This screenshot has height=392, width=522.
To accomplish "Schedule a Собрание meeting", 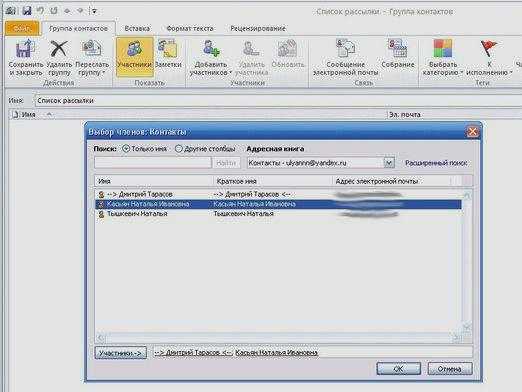I will click(x=398, y=54).
